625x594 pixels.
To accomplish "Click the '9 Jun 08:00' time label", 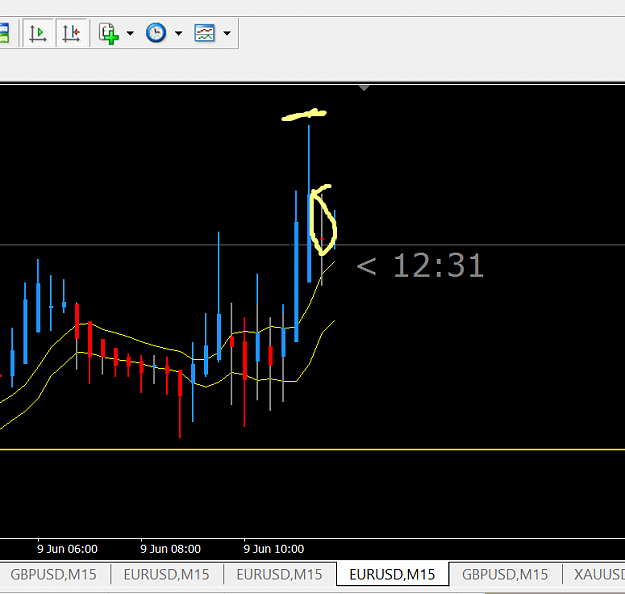I will point(171,549).
